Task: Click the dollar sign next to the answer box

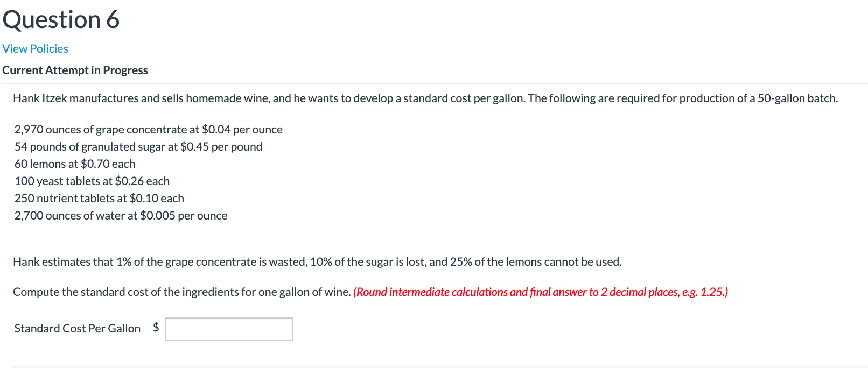Action: click(156, 328)
